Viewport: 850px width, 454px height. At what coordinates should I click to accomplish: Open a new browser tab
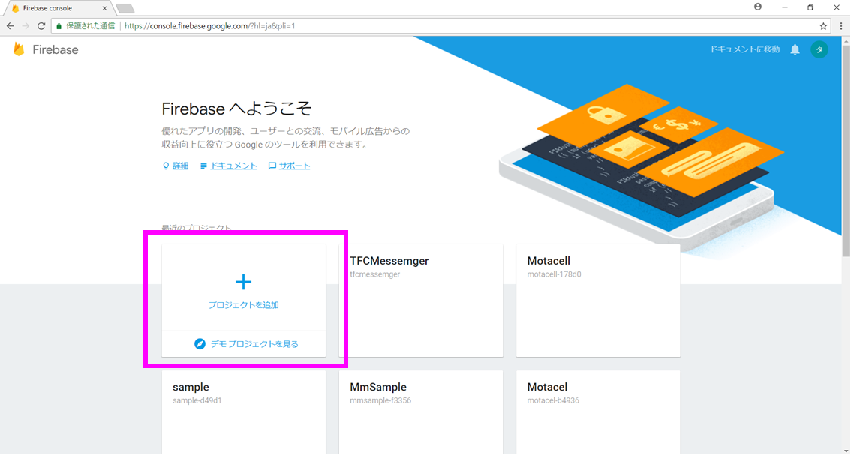coord(125,8)
